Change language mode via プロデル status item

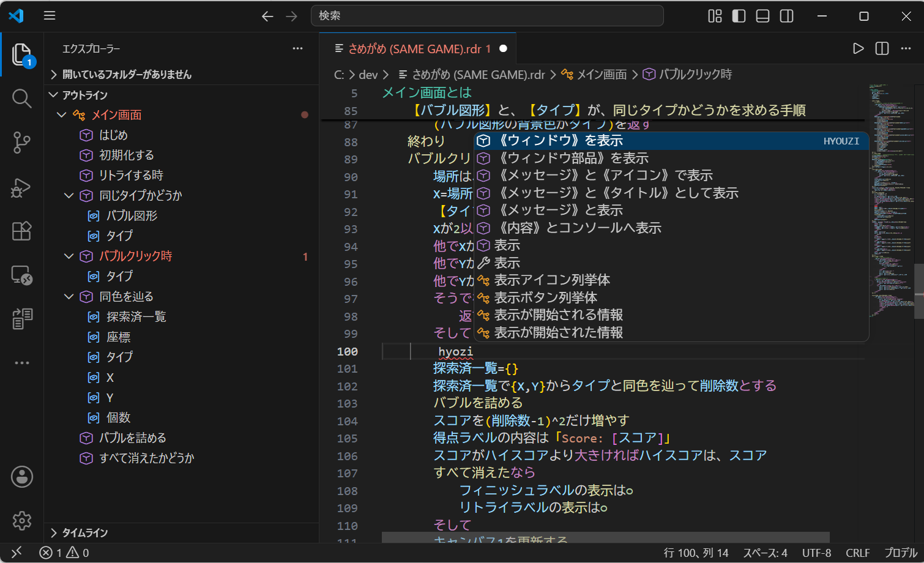[901, 553]
